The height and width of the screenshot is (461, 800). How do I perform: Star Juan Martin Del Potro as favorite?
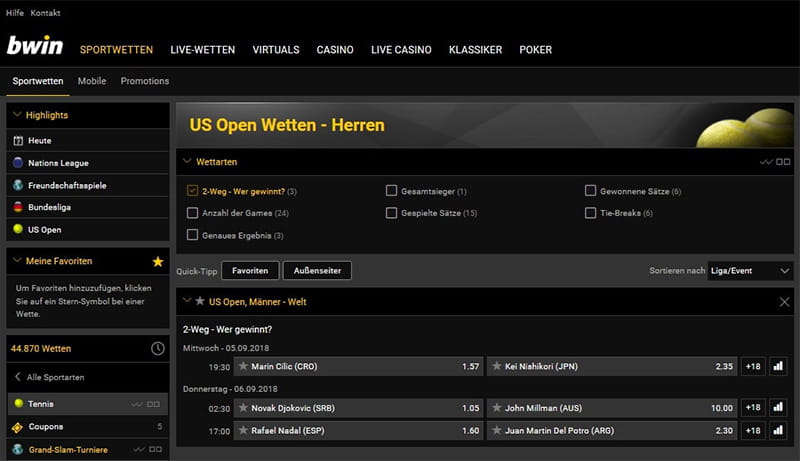coord(496,430)
